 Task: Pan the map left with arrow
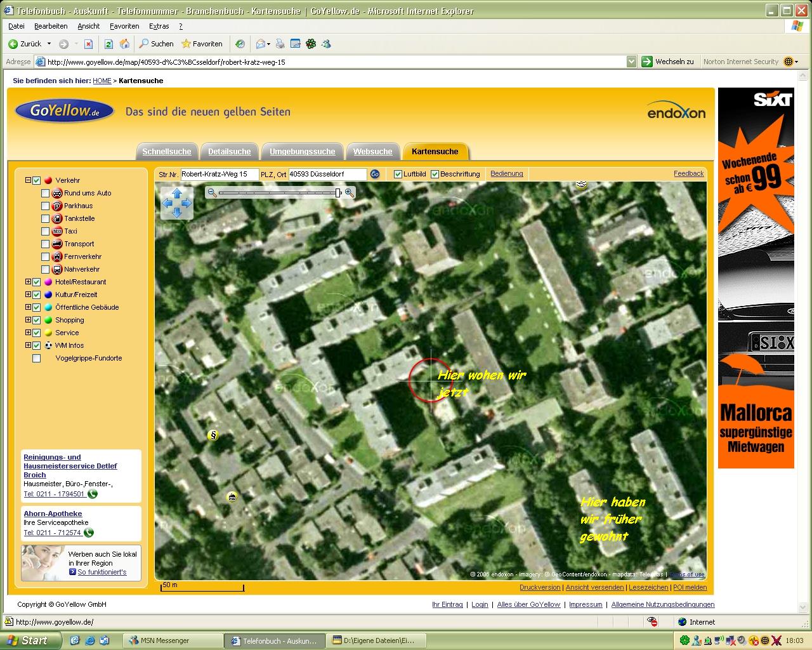tap(166, 203)
